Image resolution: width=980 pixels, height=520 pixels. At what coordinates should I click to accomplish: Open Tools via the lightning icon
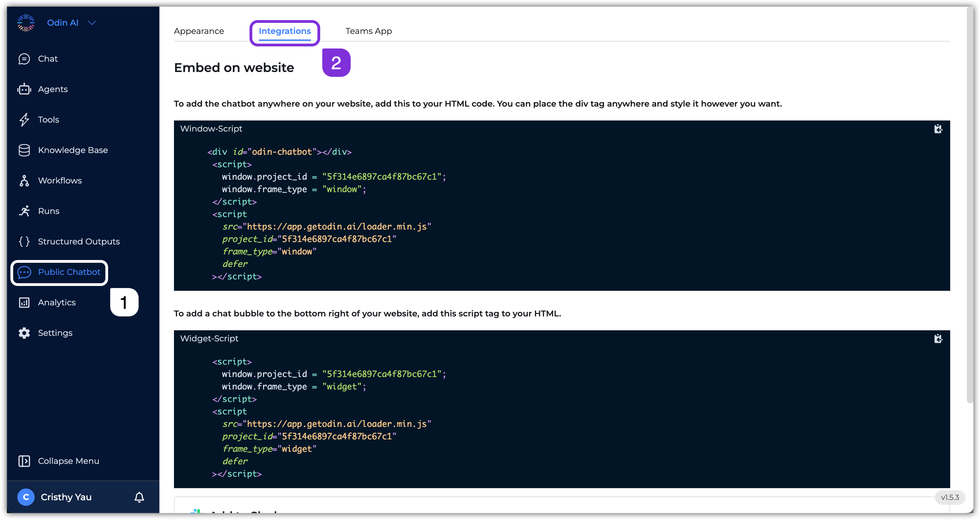[x=24, y=119]
